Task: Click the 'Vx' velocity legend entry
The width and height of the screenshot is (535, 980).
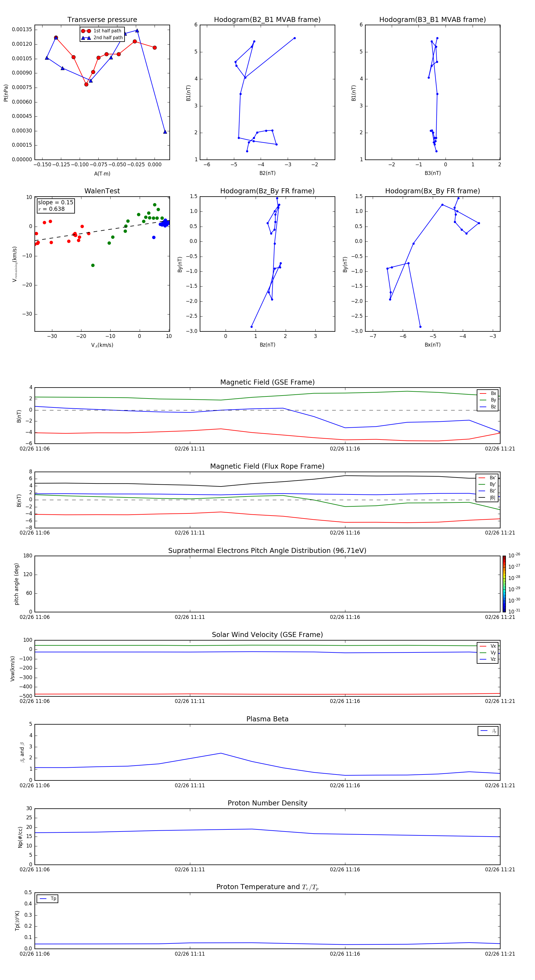Action: click(488, 646)
